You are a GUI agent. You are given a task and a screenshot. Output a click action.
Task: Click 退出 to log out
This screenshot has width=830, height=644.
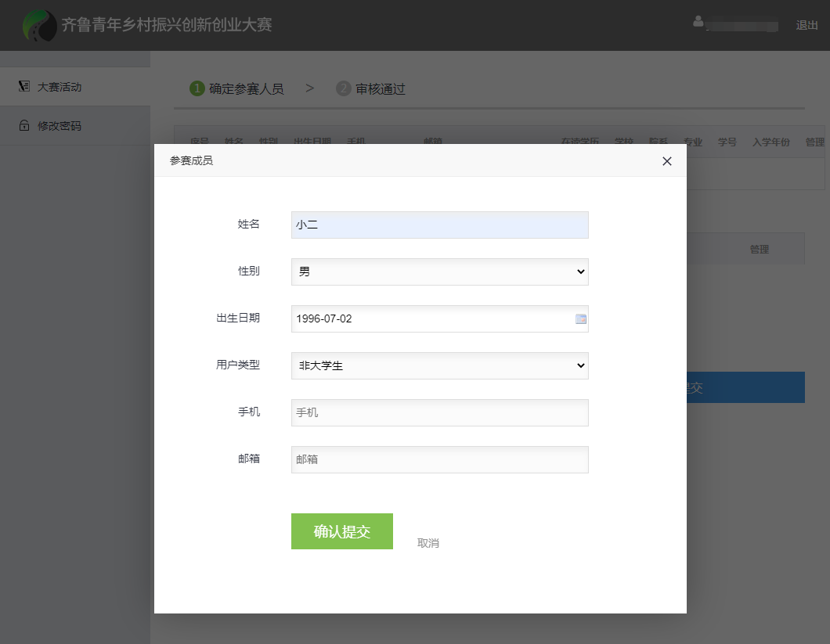807,25
